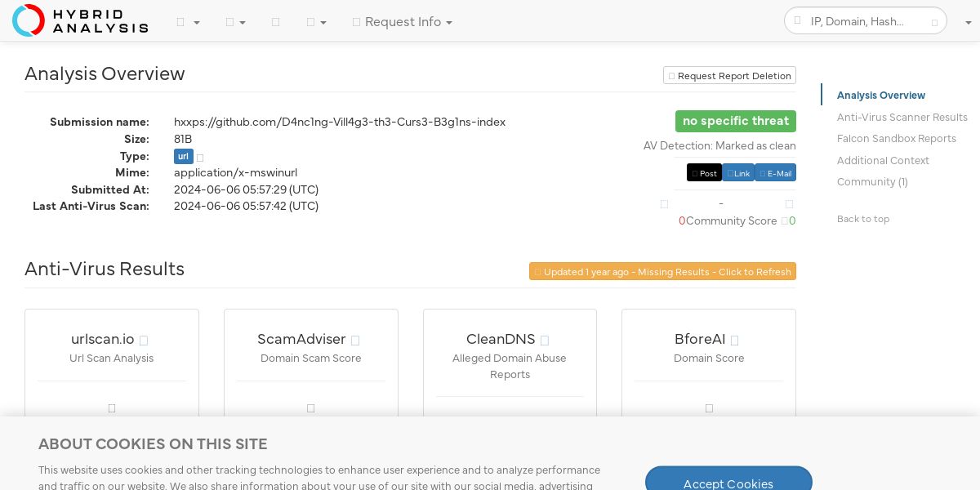Screen dimensions: 980x490
Task: Jump to Falcon Sandbox Reports in sidebar
Action: (896, 139)
